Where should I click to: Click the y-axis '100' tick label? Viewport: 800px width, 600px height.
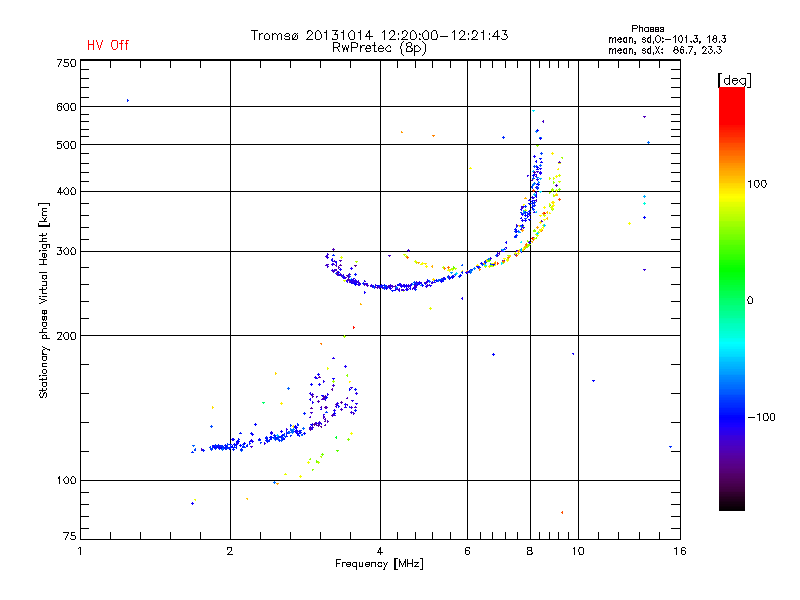pyautogui.click(x=66, y=481)
